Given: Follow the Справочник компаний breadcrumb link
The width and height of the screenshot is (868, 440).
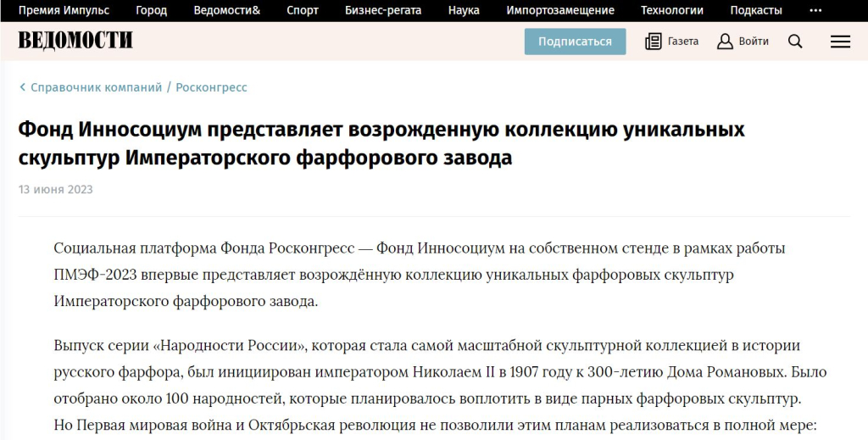Looking at the screenshot, I should click(97, 87).
